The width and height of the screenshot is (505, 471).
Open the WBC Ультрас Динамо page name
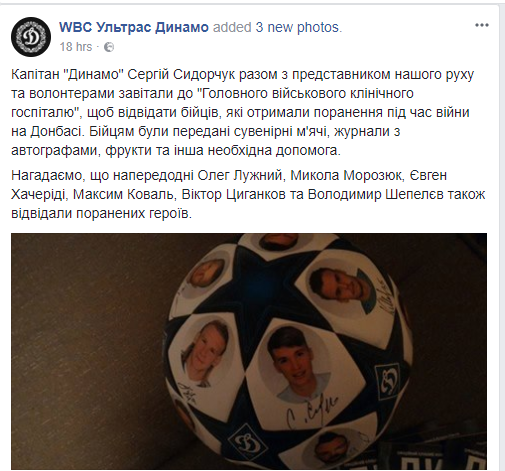[x=134, y=27]
